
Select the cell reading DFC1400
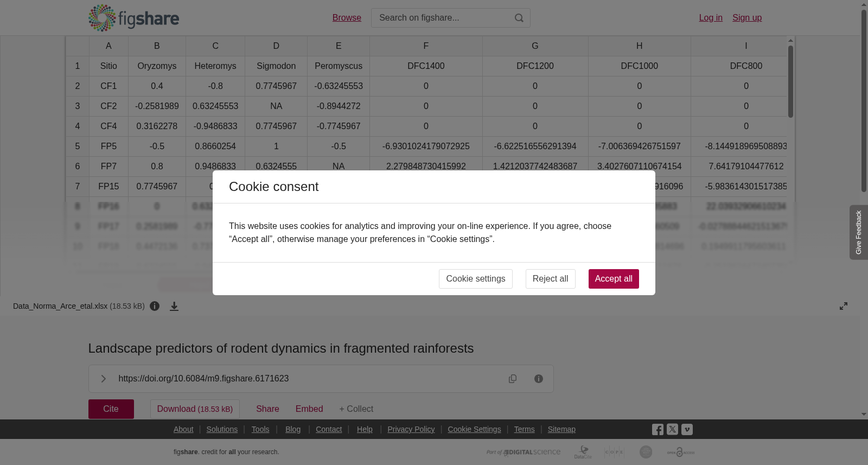426,66
